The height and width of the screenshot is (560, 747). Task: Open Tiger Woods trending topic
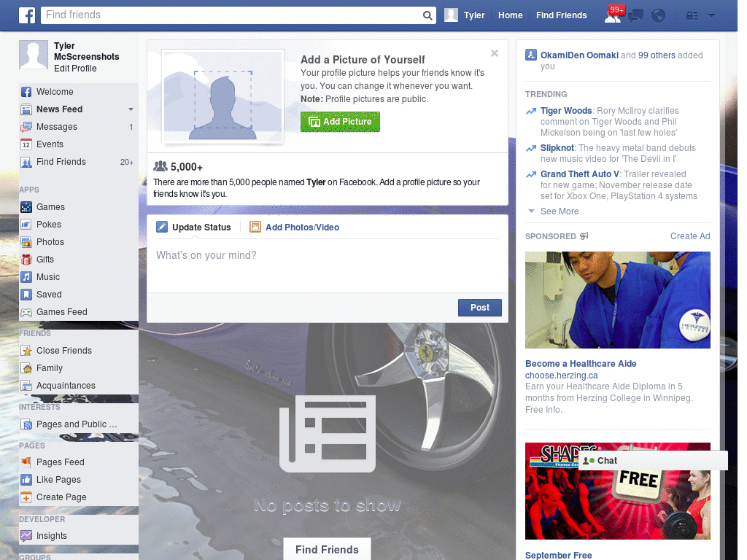tap(566, 111)
